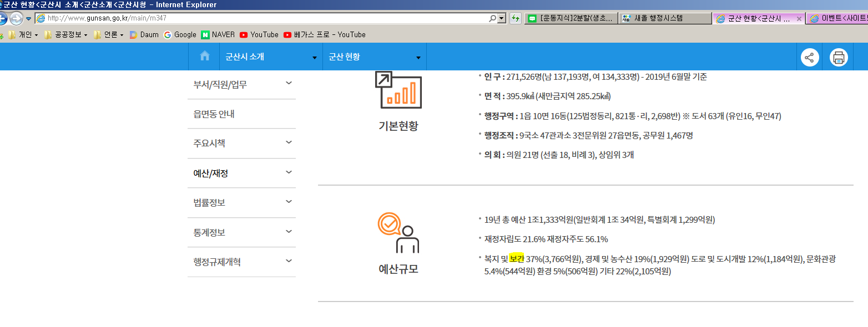Open the NAVER bookmark
This screenshot has height=327, width=868.
coord(218,34)
